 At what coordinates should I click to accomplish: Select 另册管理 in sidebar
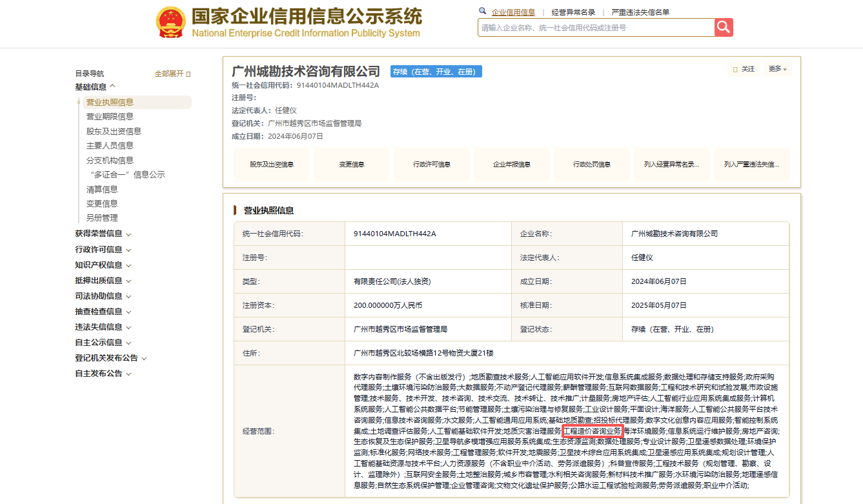[x=103, y=218]
